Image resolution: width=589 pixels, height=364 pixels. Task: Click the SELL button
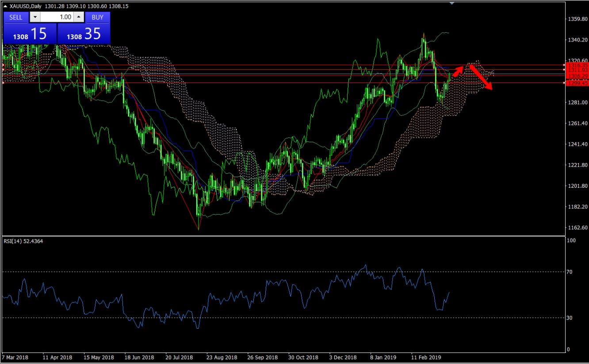(16, 17)
